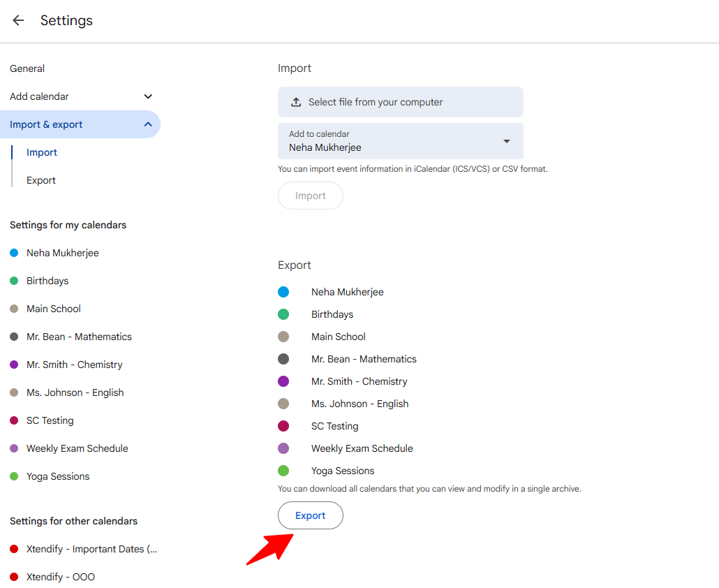Open the Add to calendar dropdown
This screenshot has height=588, width=719.
point(400,141)
